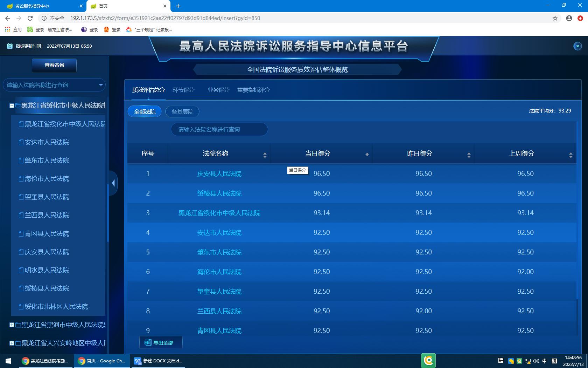Sort by 昨日得分 column sort icon
The width and height of the screenshot is (588, 368).
pyautogui.click(x=469, y=155)
